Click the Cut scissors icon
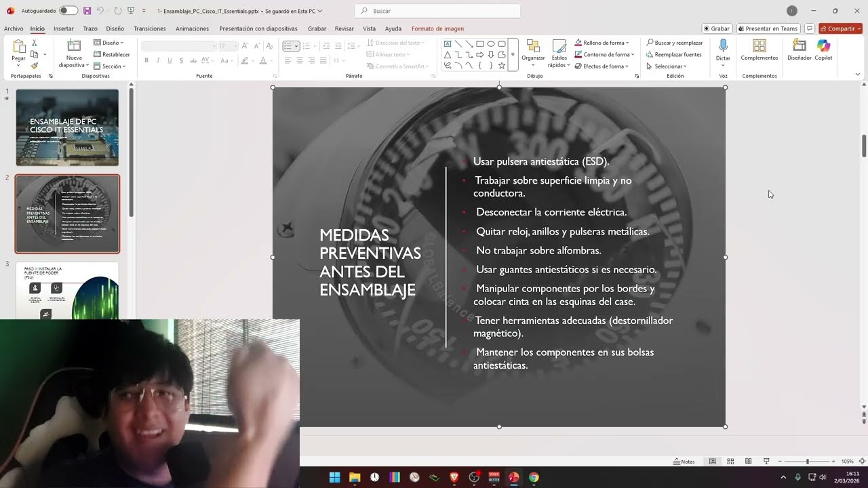Screen dimensions: 868x488 coord(35,43)
